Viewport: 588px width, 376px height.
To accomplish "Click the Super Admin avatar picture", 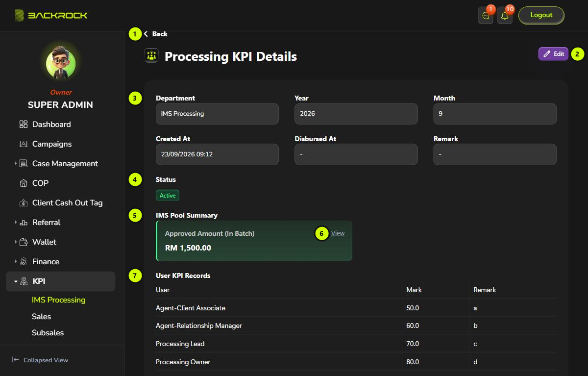I will click(61, 64).
